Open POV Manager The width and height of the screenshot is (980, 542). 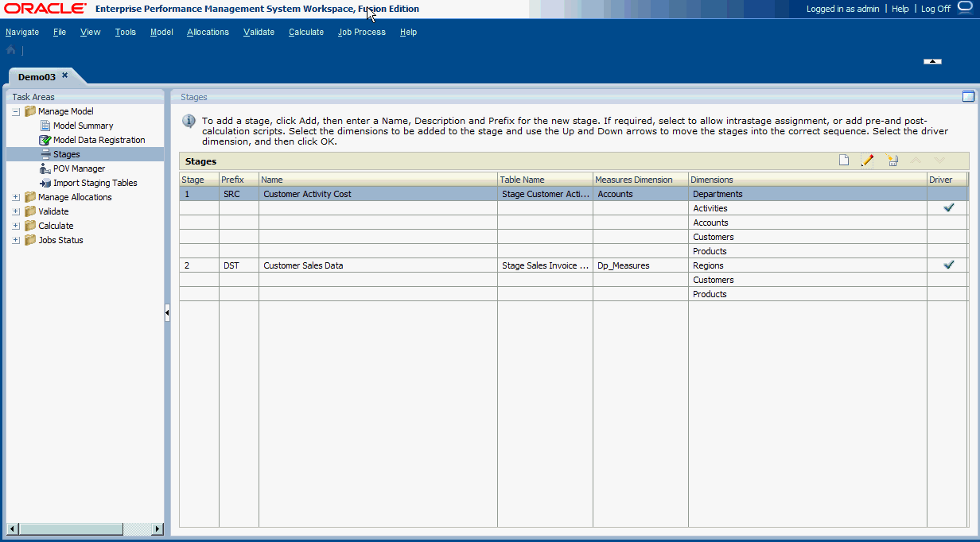click(x=79, y=168)
